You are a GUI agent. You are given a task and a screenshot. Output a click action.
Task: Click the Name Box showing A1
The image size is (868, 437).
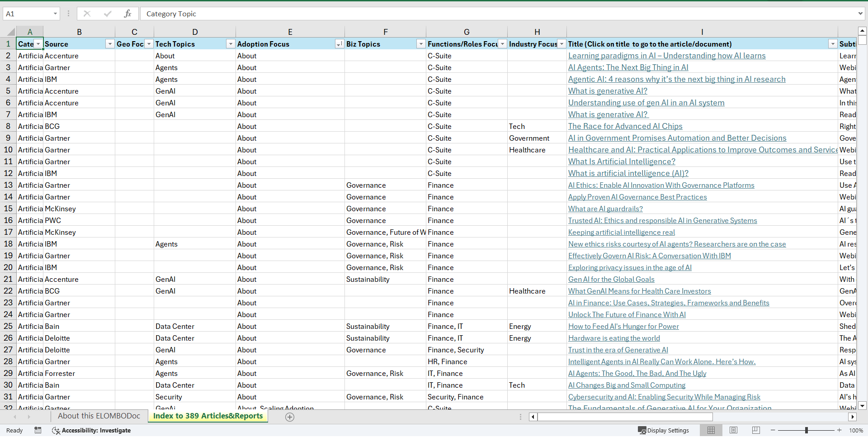point(26,14)
